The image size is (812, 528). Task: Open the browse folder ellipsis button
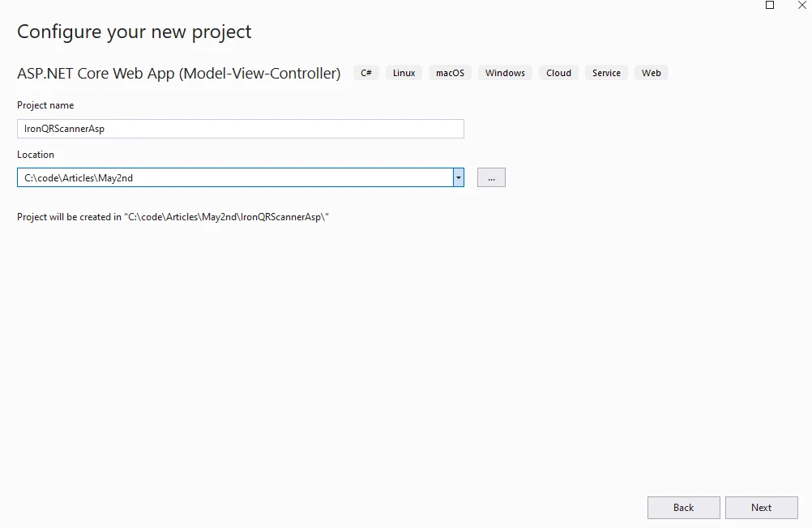pos(491,177)
